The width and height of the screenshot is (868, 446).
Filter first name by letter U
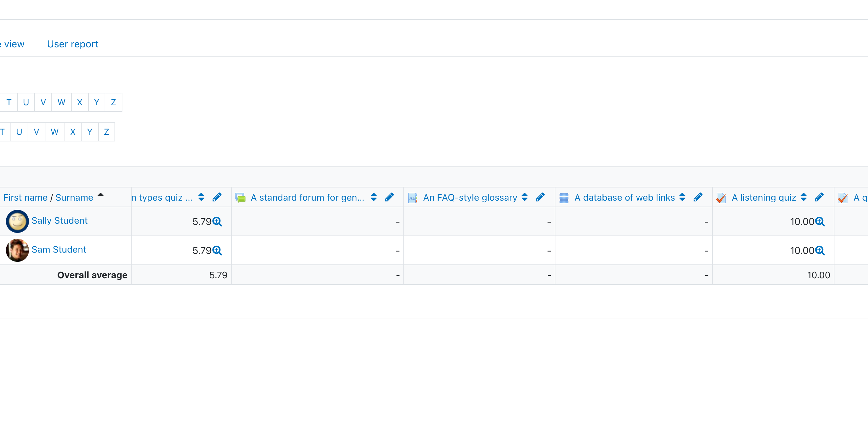pyautogui.click(x=26, y=102)
